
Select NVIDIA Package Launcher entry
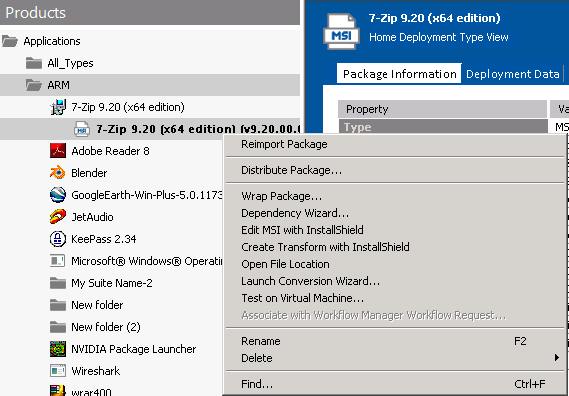point(134,349)
